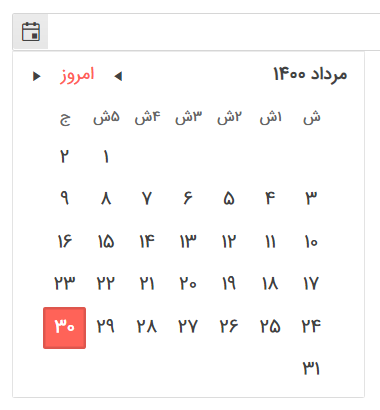Go to previous month with left arrow
380x410 pixels.
click(x=118, y=76)
